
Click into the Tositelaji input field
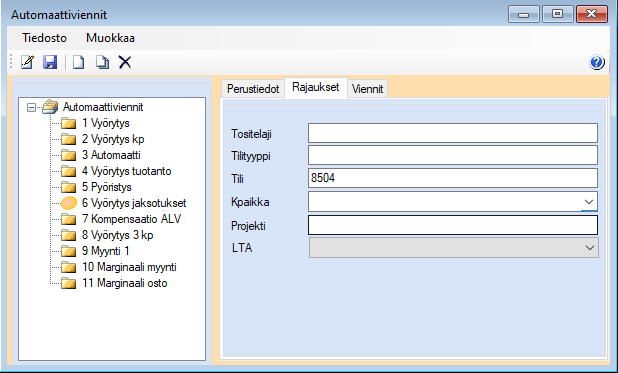pos(453,133)
